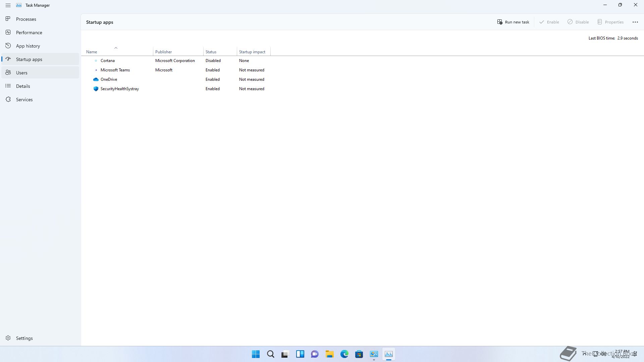This screenshot has width=644, height=362.
Task: Open Windows Start menu
Action: coord(256,354)
